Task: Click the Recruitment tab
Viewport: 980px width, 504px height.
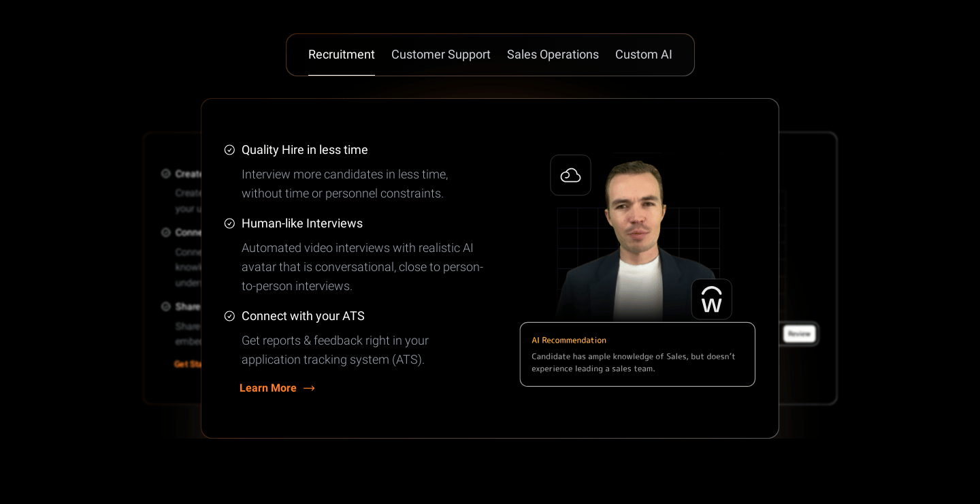Action: coord(341,54)
